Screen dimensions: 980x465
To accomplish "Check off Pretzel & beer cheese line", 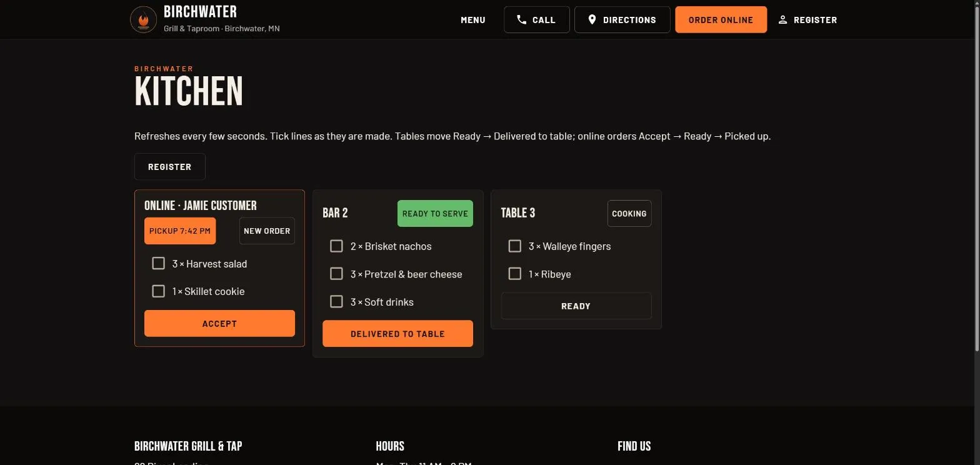I will click(x=336, y=273).
